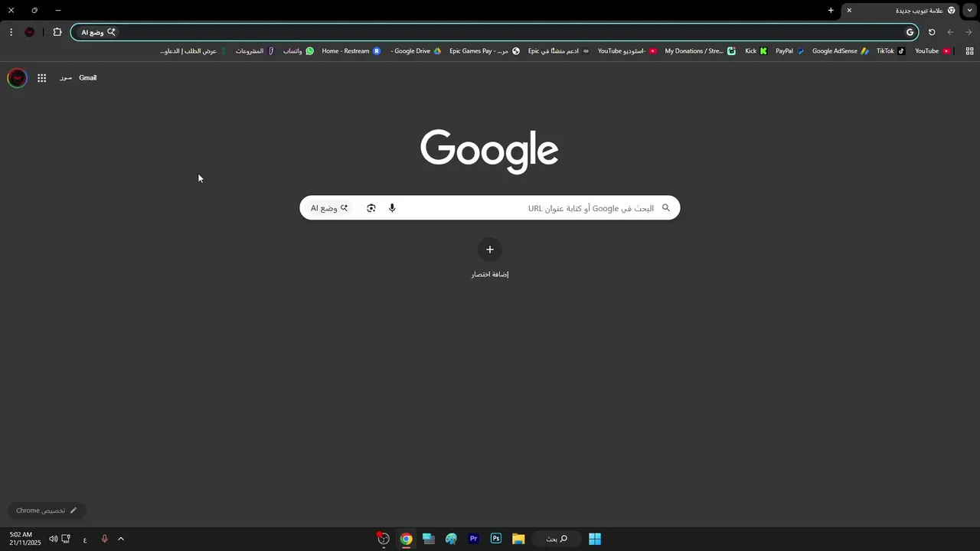
Task: Open the My Donations / Stre... bookmark
Action: click(700, 51)
